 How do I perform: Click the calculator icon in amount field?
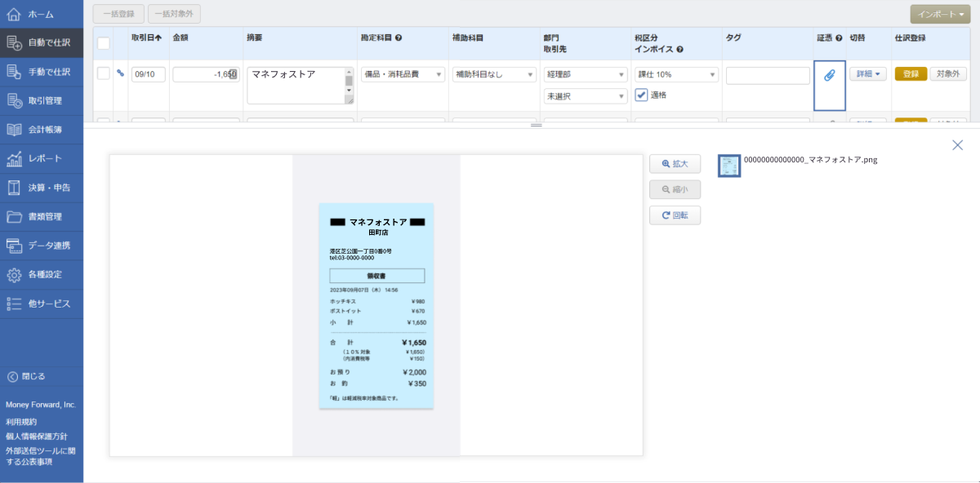click(x=233, y=74)
